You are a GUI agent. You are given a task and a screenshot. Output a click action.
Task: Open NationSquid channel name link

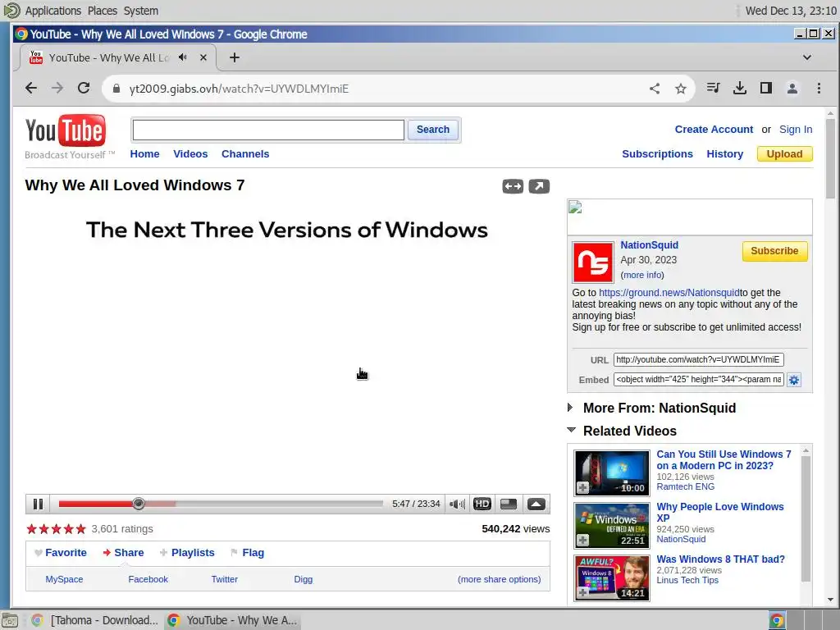pyautogui.click(x=650, y=245)
